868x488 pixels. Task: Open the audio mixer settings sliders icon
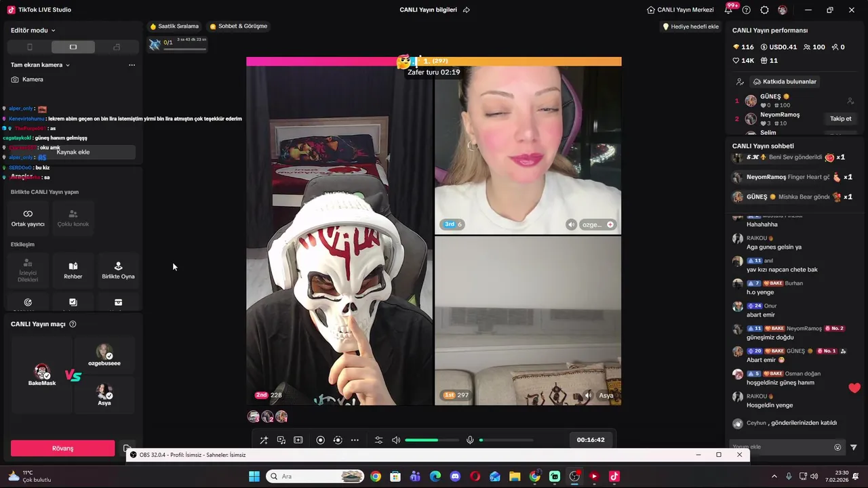click(378, 440)
